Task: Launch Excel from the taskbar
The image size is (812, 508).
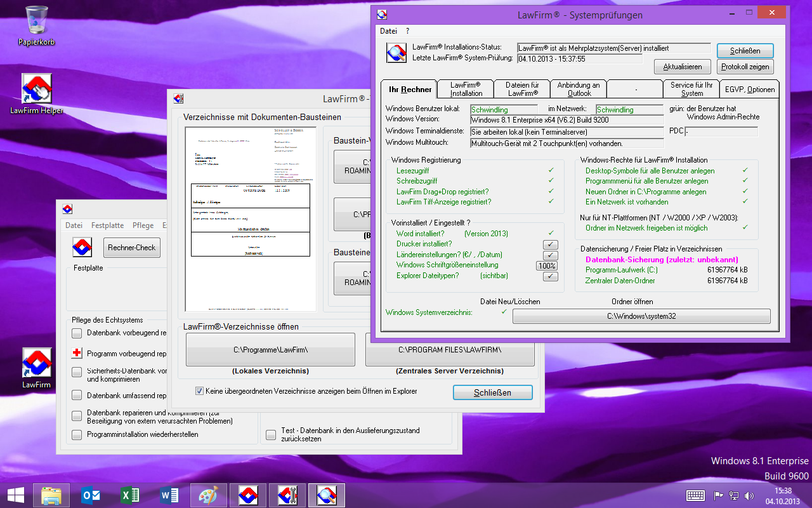Action: tap(130, 495)
